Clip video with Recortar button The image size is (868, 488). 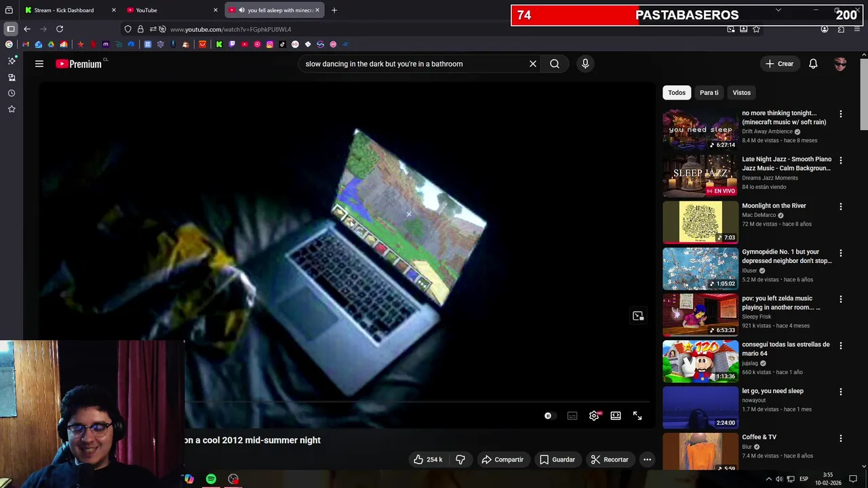tap(610, 460)
